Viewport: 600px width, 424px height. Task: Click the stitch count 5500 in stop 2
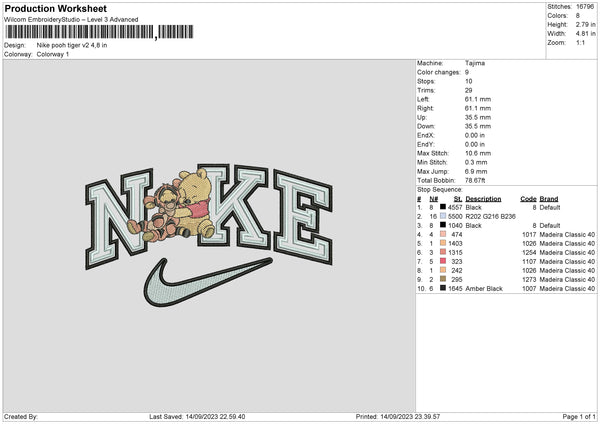tap(455, 216)
